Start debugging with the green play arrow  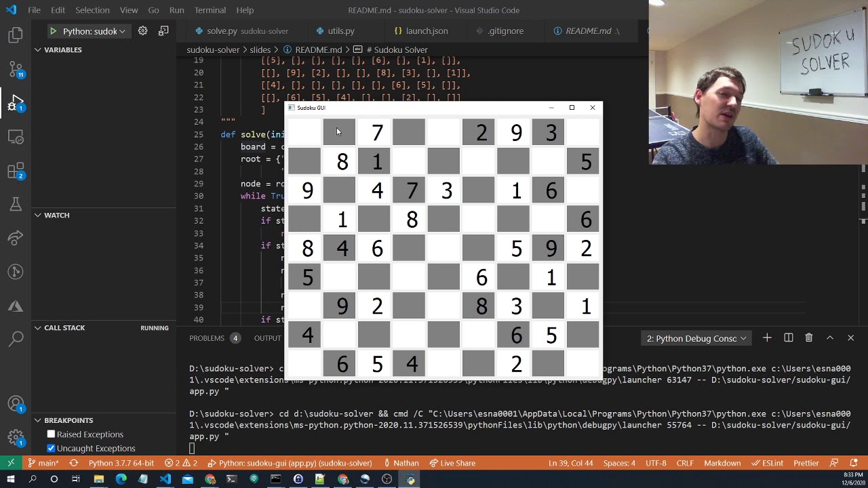pos(53,31)
